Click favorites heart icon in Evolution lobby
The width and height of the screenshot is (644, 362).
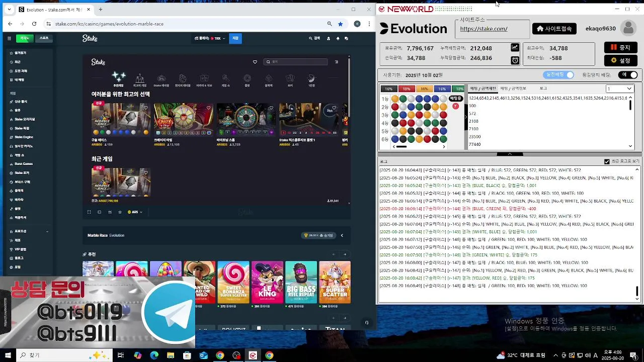(x=255, y=62)
